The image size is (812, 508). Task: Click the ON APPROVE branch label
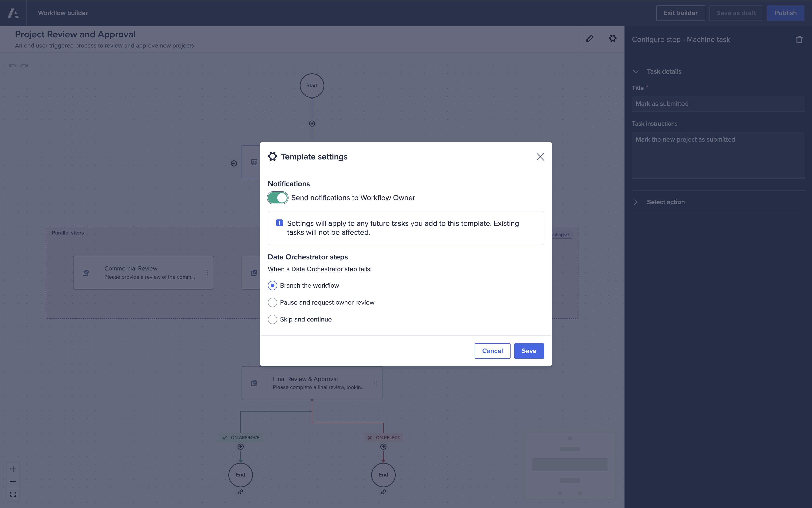click(x=241, y=437)
